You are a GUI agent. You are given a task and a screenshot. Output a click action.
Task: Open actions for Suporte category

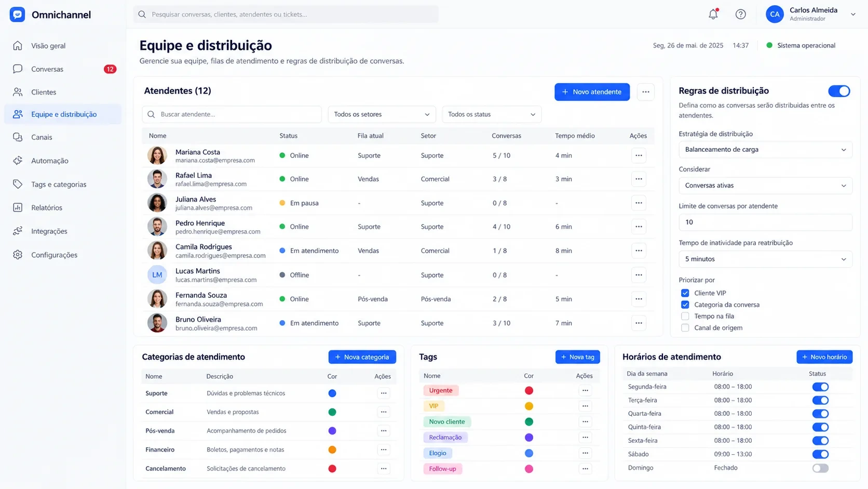point(384,393)
